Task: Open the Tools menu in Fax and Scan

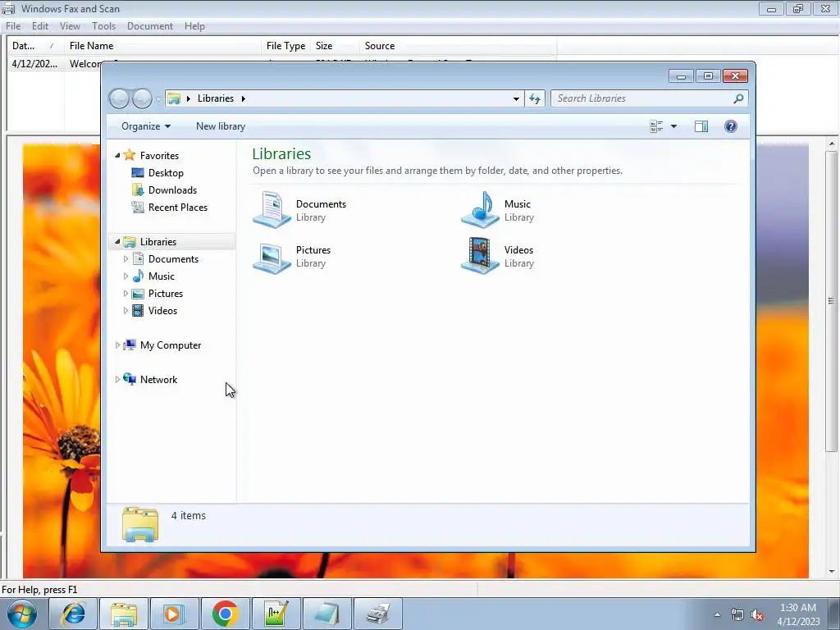Action: pos(103,26)
